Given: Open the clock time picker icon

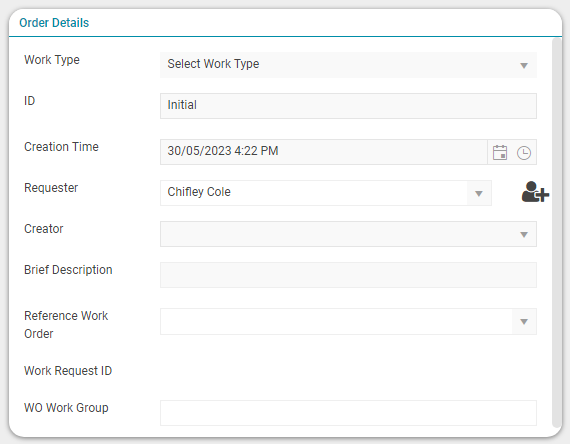Looking at the screenshot, I should pyautogui.click(x=524, y=153).
